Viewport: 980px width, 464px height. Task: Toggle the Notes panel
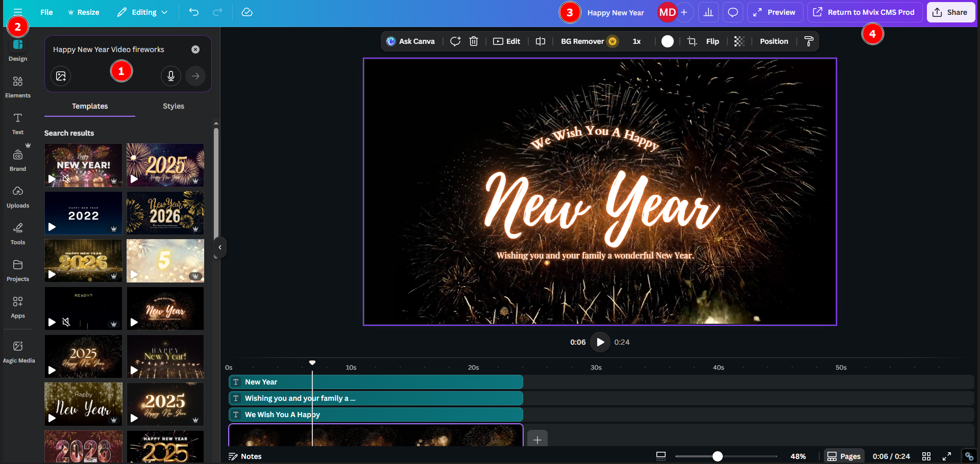[245, 456]
